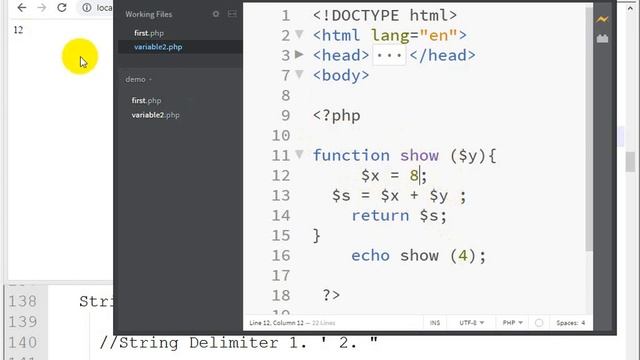Click the background window scrollbar thumb
The width and height of the screenshot is (640, 360).
point(631,162)
